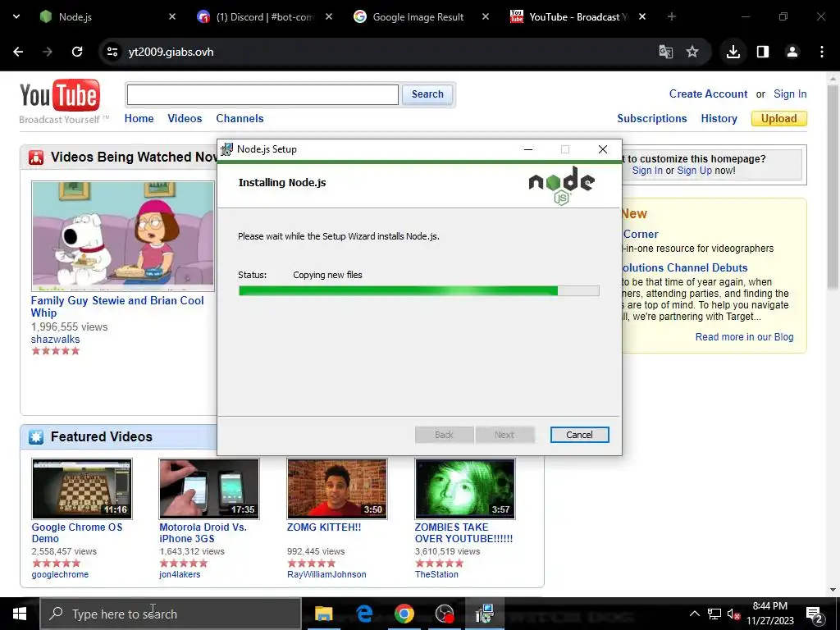This screenshot has height=630, width=840.
Task: Click the Sign In link at top right
Action: (x=790, y=94)
